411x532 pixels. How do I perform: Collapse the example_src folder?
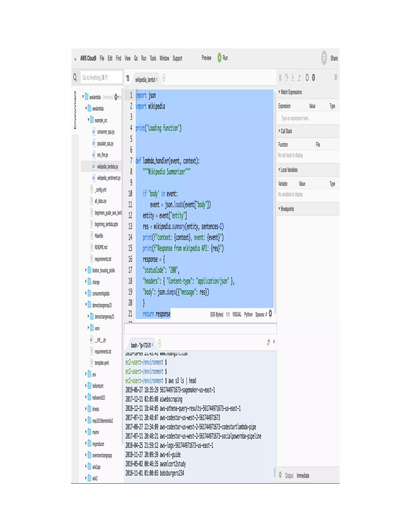pos(88,120)
